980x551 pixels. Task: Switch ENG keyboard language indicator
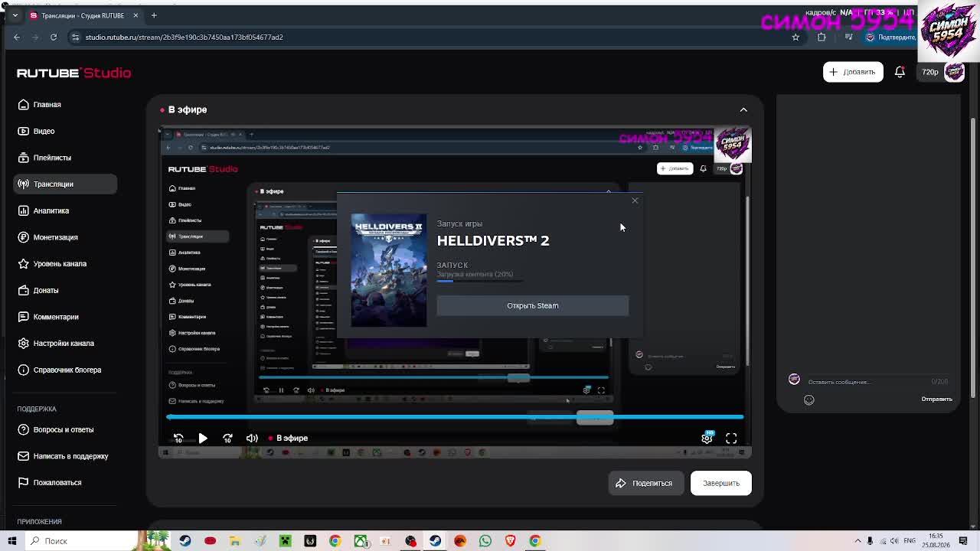pos(910,541)
